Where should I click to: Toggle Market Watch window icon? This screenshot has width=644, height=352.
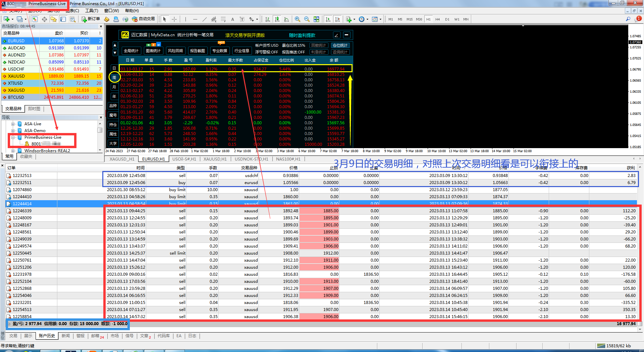coord(35,19)
